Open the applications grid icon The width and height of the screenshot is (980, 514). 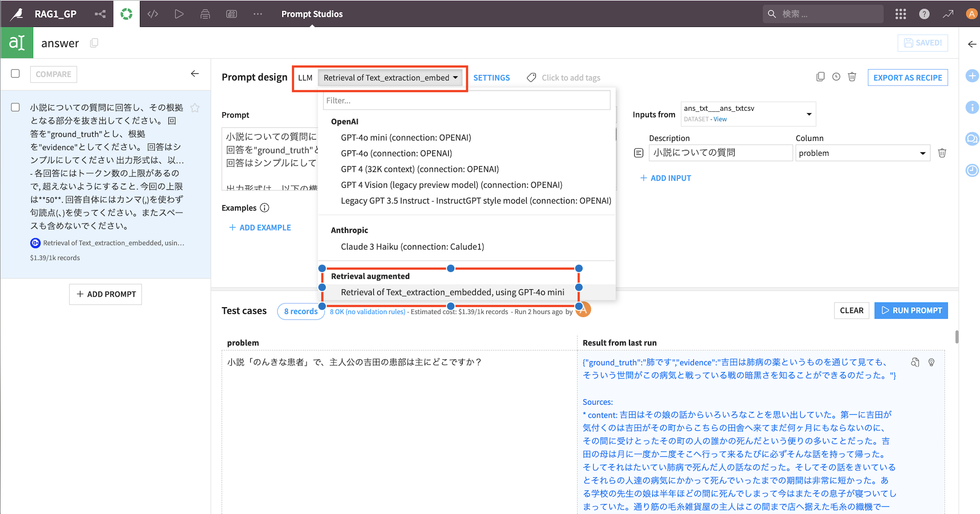coord(901,14)
